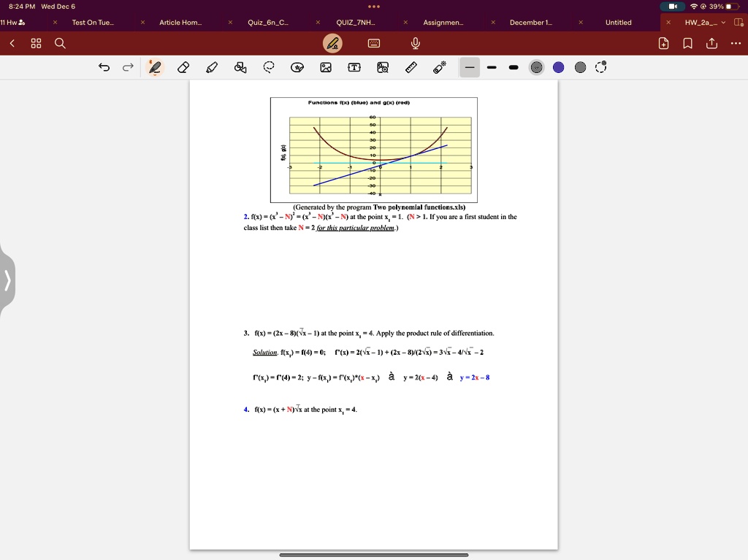
Task: Undo the last stroke
Action: pos(104,67)
